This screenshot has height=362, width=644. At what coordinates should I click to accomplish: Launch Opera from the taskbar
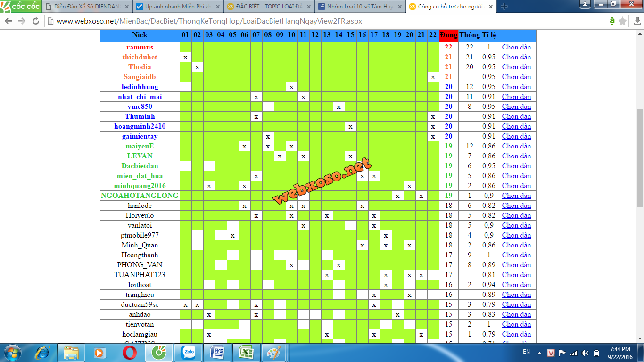[x=130, y=352]
